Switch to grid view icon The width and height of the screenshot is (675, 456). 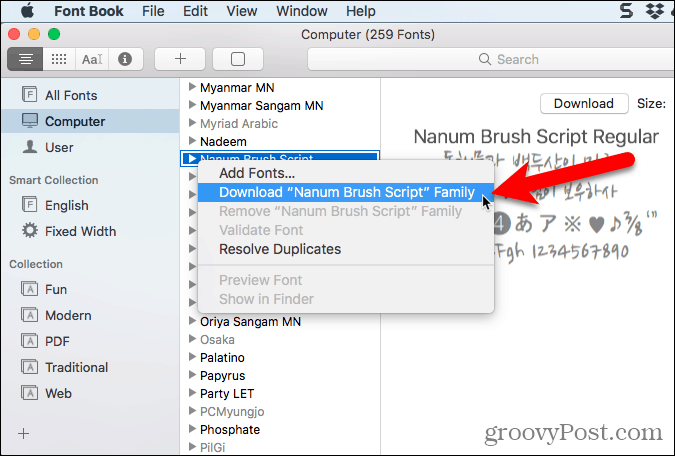(59, 59)
